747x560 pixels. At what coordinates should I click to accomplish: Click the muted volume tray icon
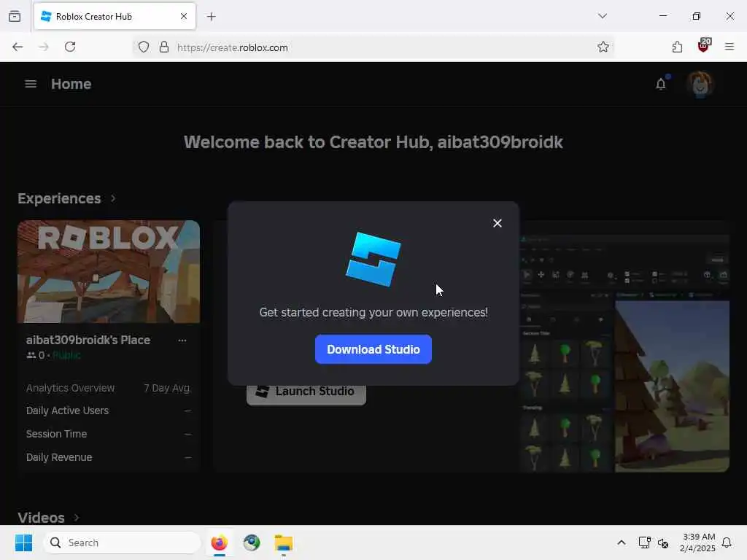tap(662, 542)
